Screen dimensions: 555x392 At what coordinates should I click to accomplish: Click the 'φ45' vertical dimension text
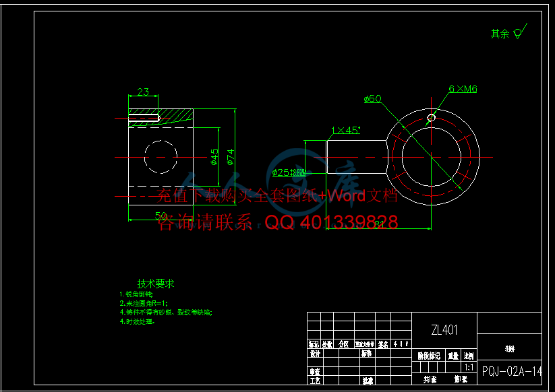point(214,156)
